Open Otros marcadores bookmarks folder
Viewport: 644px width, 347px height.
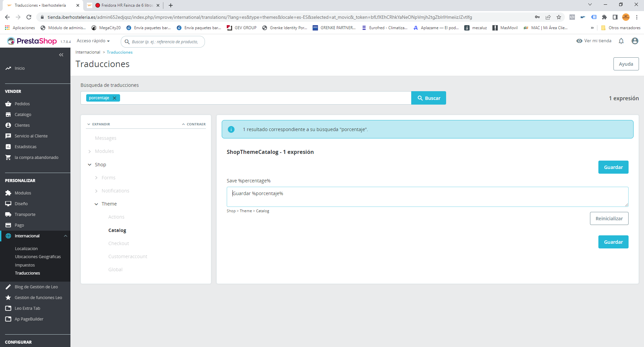pos(621,28)
